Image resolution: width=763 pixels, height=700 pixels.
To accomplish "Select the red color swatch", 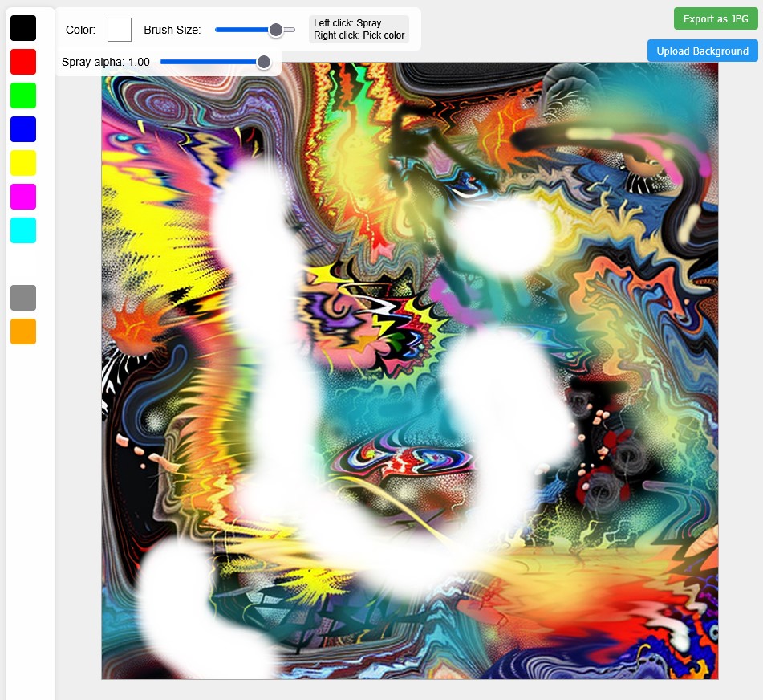I will pos(23,62).
